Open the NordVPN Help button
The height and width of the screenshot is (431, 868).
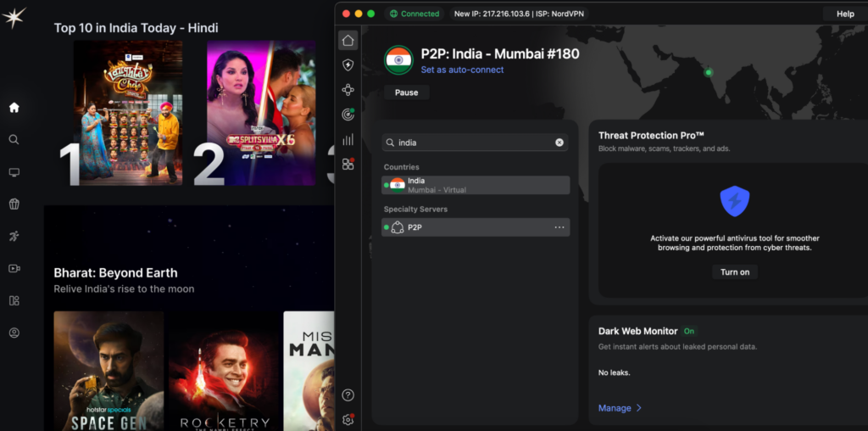(x=845, y=14)
